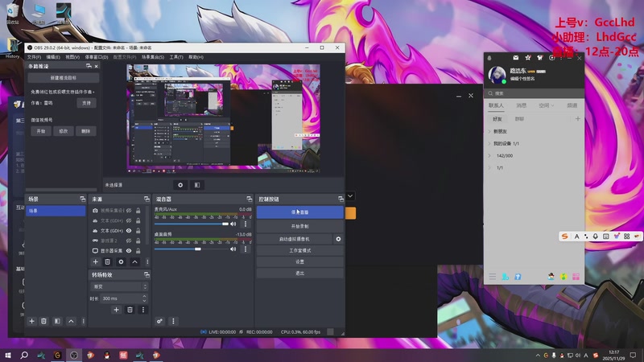Open advanced audio properties gears icon
The height and width of the screenshot is (362, 644).
click(x=159, y=321)
